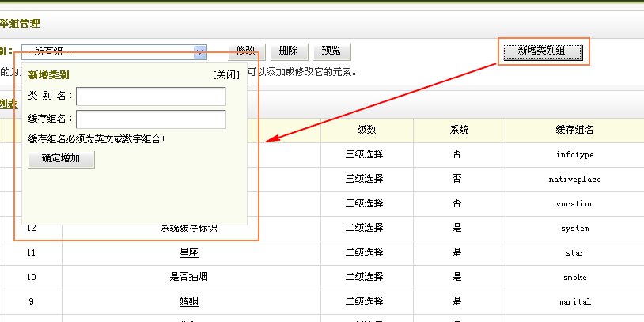Image resolution: width=644 pixels, height=322 pixels.
Task: Select the star cache name cell
Action: click(x=574, y=253)
